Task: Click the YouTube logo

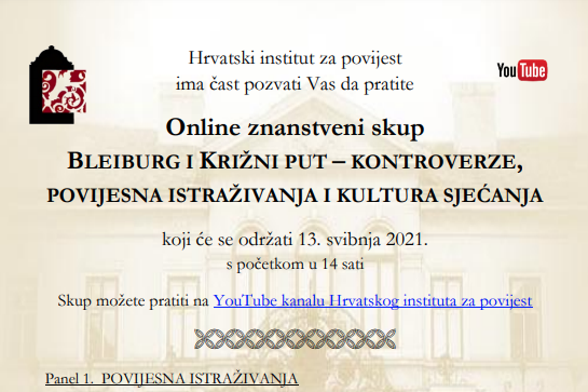Action: point(522,70)
